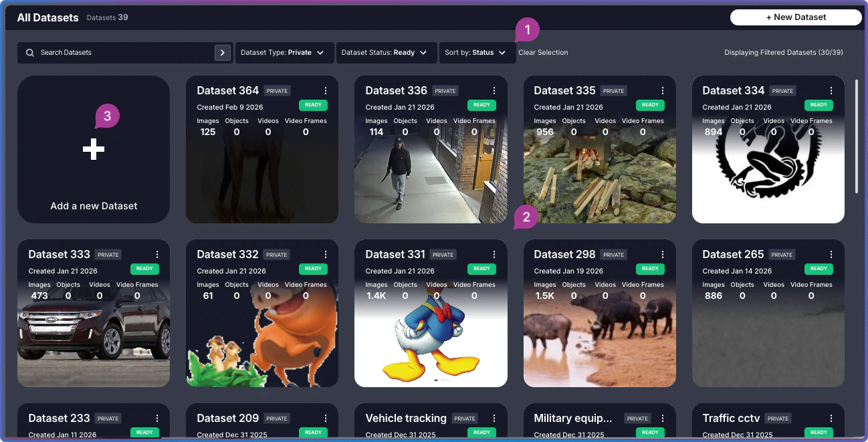Open the options menu on Dataset 335
Screen dimensions: 868x442
click(x=663, y=90)
